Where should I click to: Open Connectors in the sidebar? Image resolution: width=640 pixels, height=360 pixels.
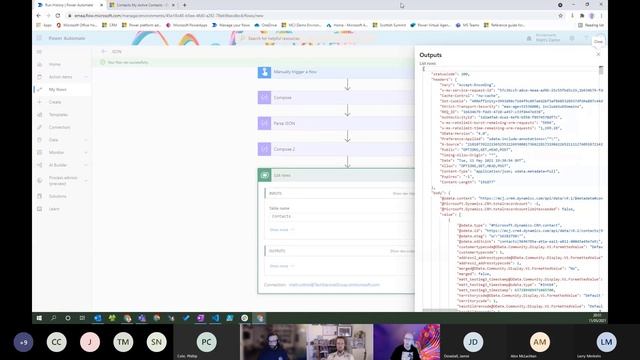[x=60, y=127]
